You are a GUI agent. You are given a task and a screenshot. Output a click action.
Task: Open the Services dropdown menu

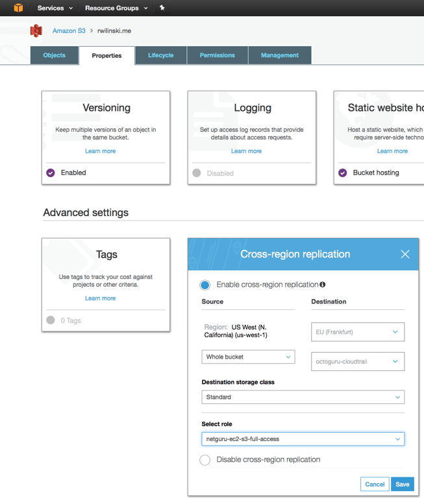pyautogui.click(x=55, y=8)
